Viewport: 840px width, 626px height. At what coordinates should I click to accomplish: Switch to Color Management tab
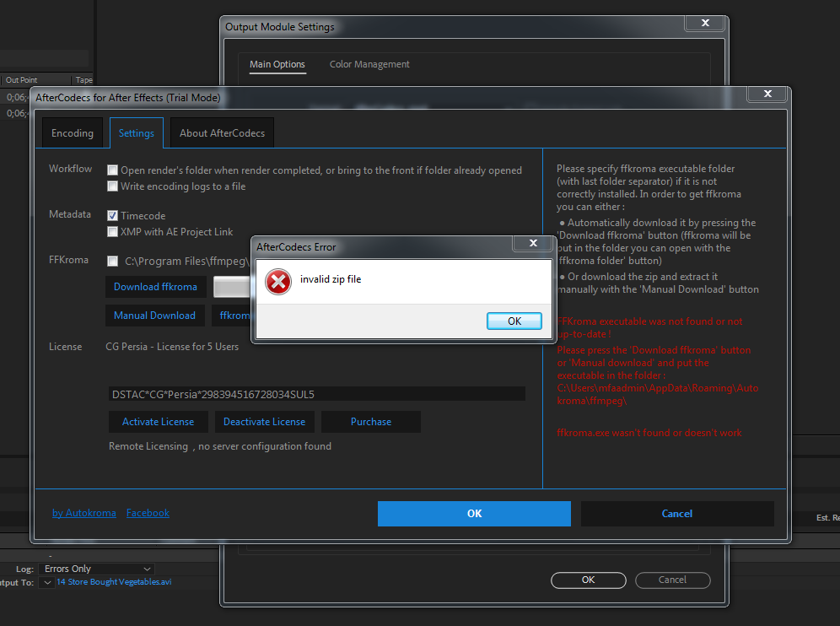point(369,64)
